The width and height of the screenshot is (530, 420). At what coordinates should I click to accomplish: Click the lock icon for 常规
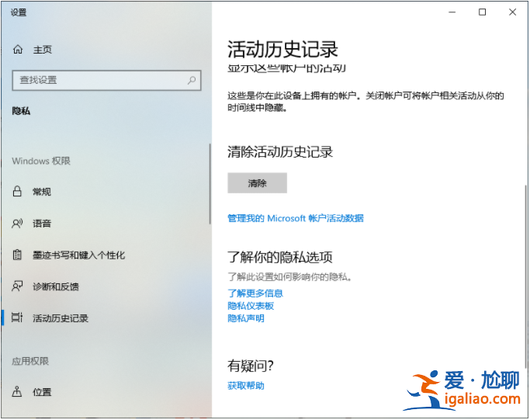coord(17,192)
